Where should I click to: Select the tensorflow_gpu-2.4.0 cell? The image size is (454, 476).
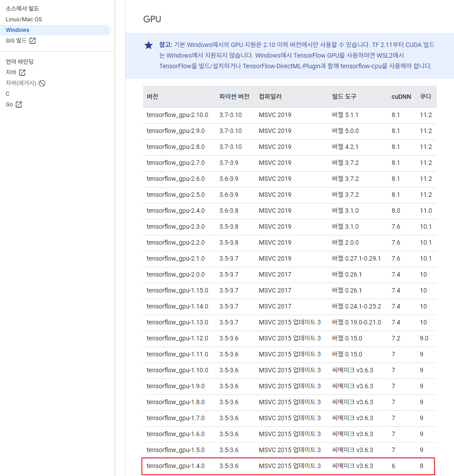click(x=176, y=211)
